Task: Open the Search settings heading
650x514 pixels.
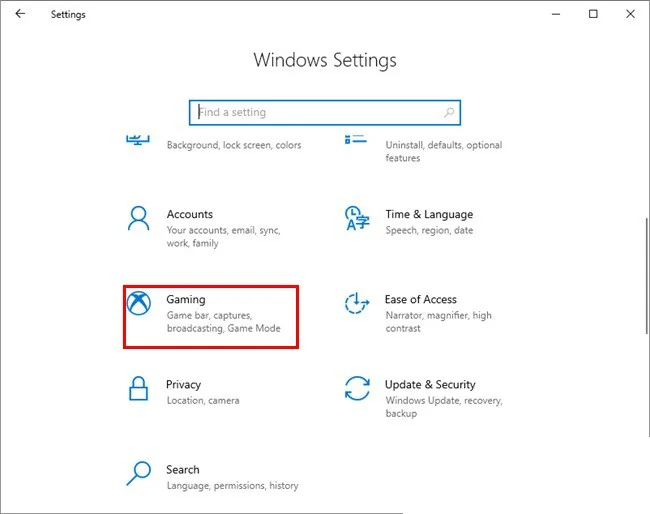Action: (183, 470)
